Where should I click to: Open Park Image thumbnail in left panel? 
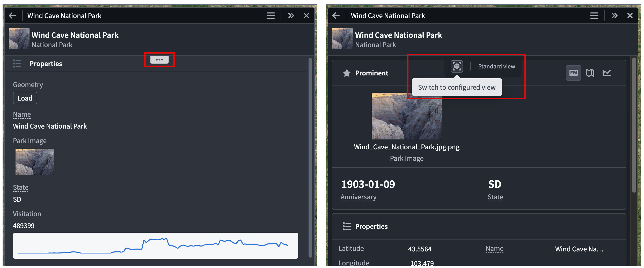click(x=35, y=161)
